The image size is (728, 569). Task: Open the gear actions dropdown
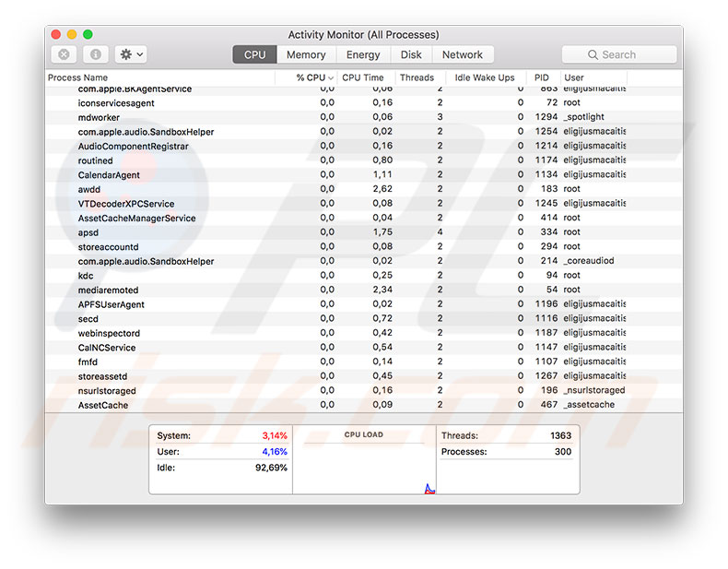point(131,54)
